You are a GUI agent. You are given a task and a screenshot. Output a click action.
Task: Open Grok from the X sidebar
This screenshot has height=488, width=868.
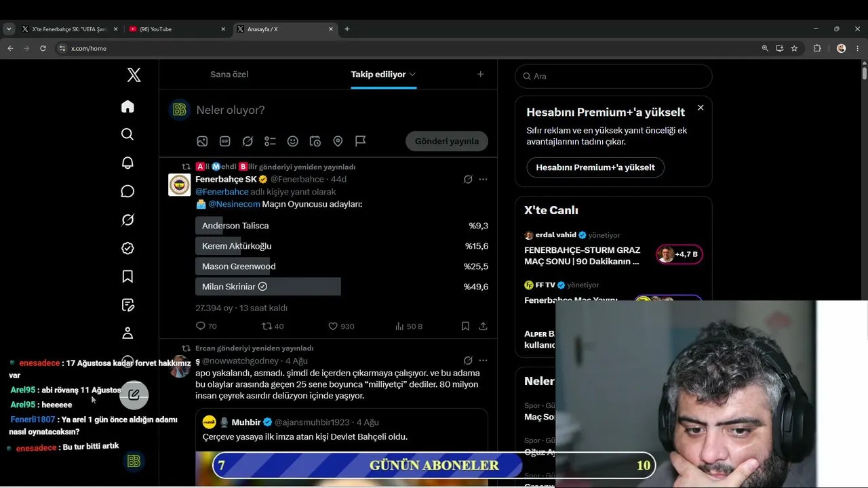coord(127,220)
